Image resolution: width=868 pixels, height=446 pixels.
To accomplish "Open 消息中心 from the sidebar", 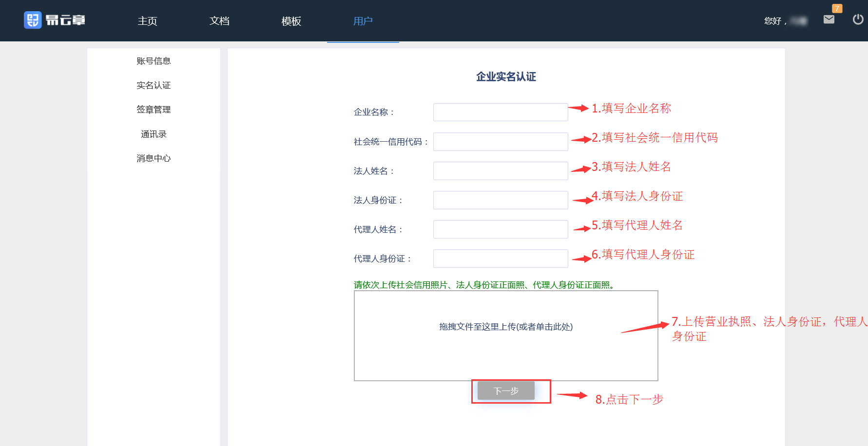I will pyautogui.click(x=154, y=158).
